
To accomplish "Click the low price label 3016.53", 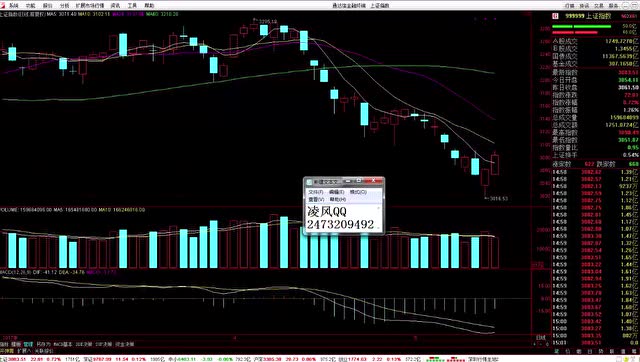I will point(499,199).
